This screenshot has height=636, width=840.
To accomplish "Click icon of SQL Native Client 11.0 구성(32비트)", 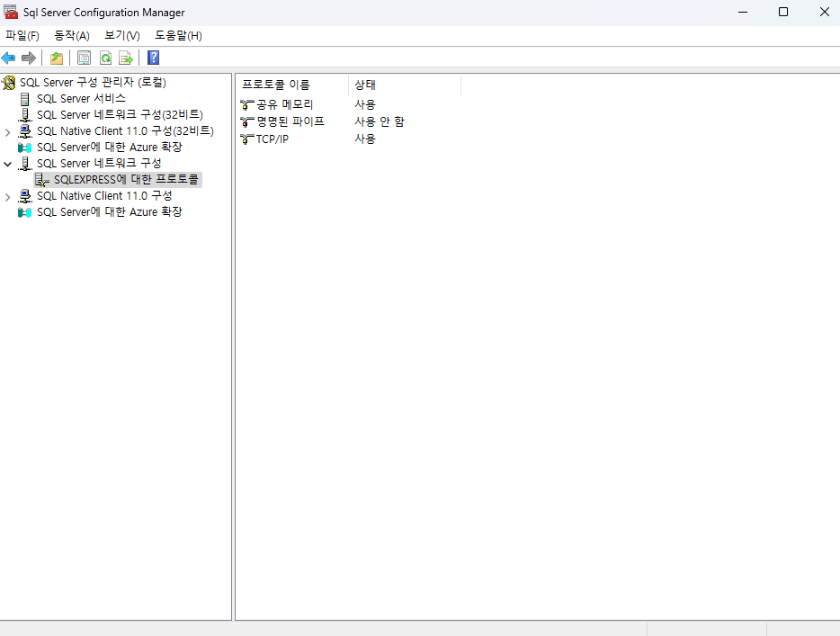I will tap(24, 131).
